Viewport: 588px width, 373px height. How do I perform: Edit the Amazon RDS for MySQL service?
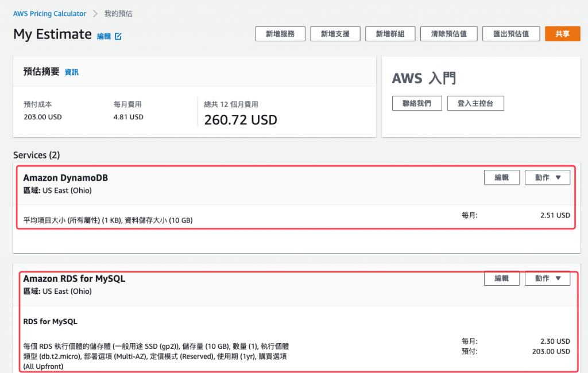pyautogui.click(x=502, y=278)
